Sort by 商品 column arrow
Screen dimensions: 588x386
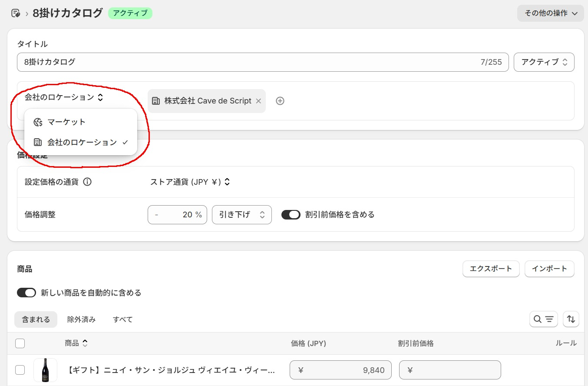[x=85, y=343]
